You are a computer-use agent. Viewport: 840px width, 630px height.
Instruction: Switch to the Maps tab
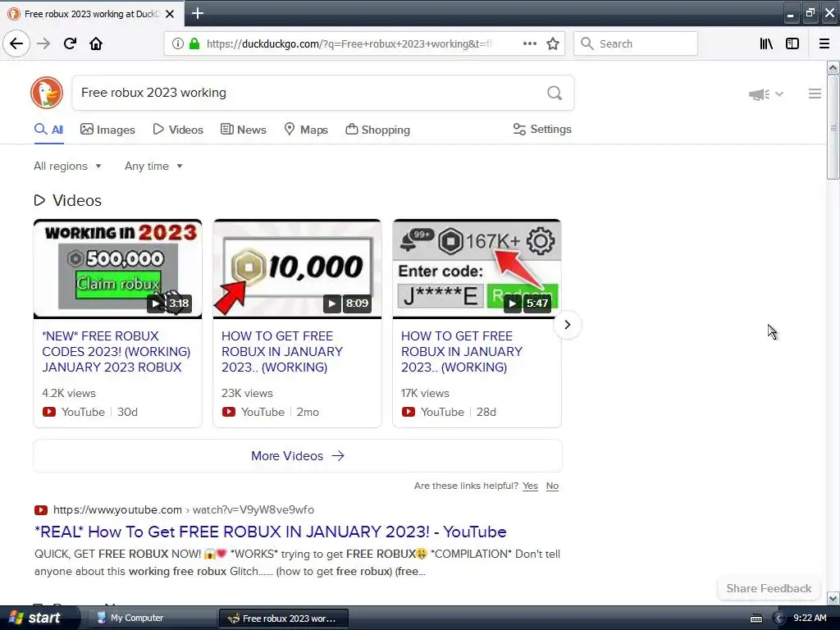(x=306, y=130)
